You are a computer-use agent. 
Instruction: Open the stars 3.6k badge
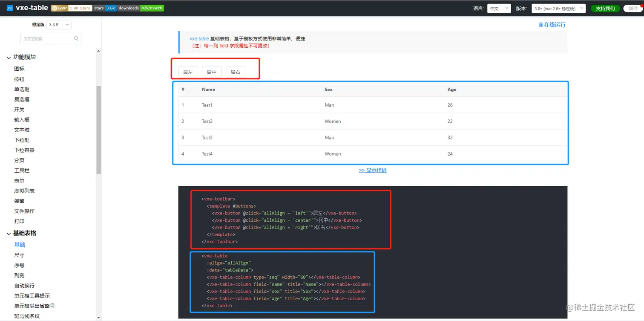(105, 8)
